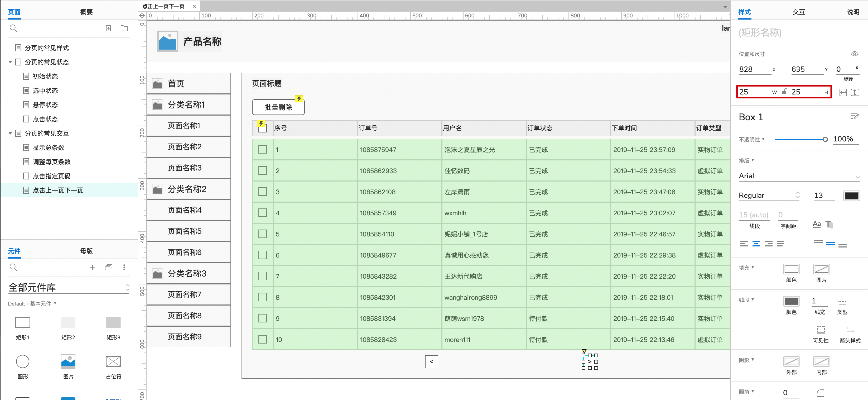Open 全部元件库 library dropdown
The width and height of the screenshot is (868, 400).
(x=69, y=287)
